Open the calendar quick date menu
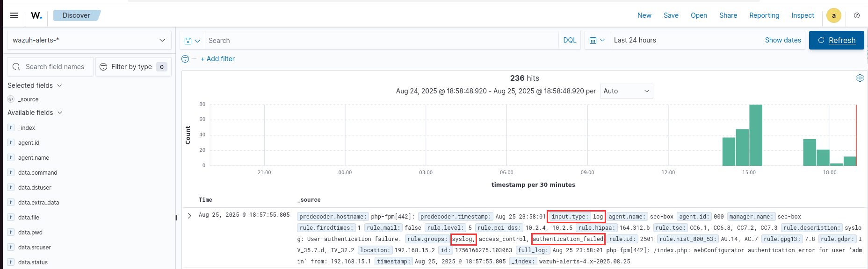 (597, 41)
